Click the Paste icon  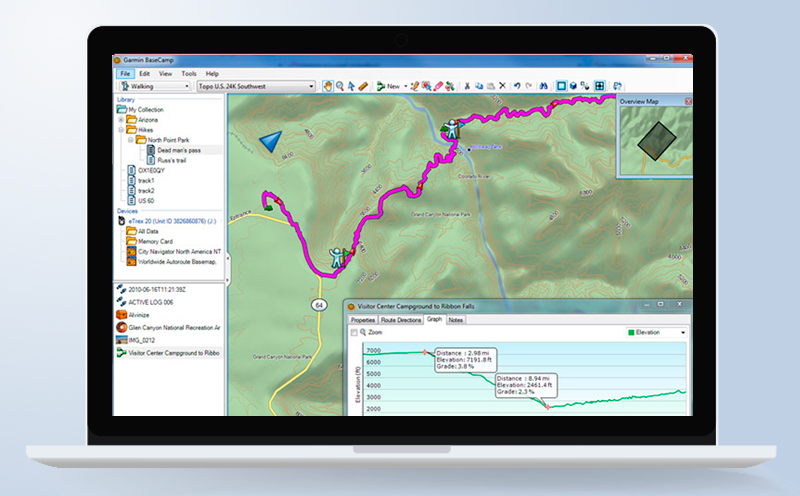tap(491, 86)
